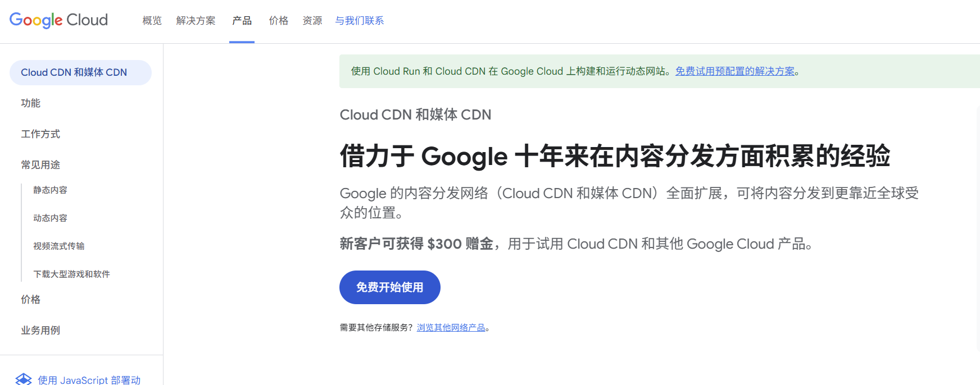Open the 功能 section in the sidebar

click(30, 103)
